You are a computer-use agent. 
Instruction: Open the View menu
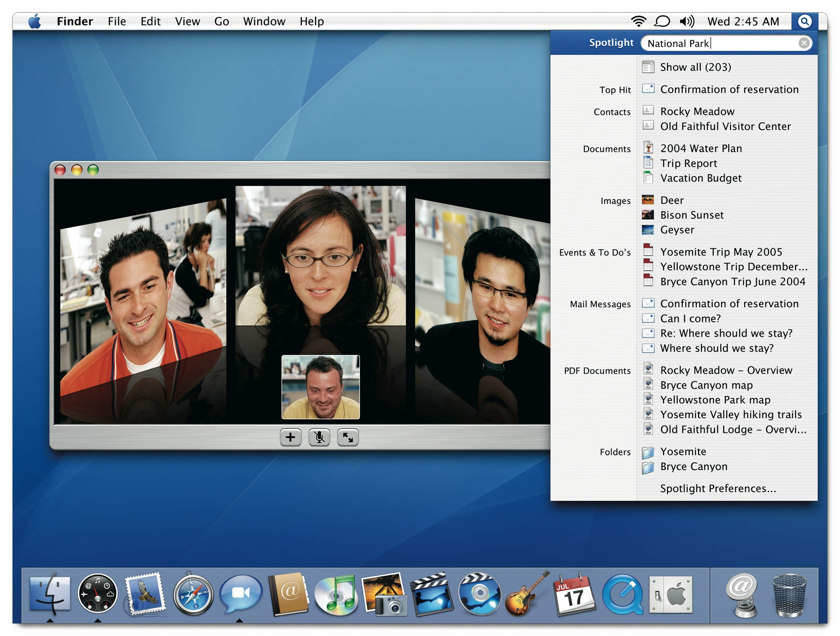(187, 21)
